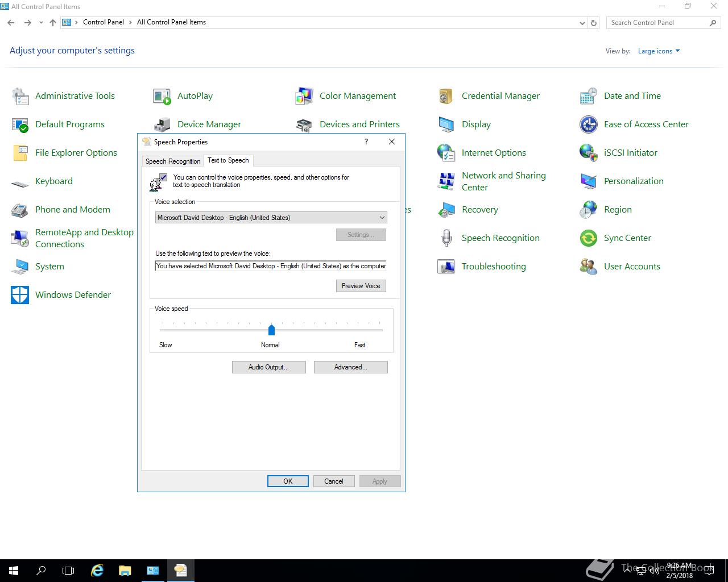The height and width of the screenshot is (582, 728).
Task: Open the System icon
Action: 20,267
